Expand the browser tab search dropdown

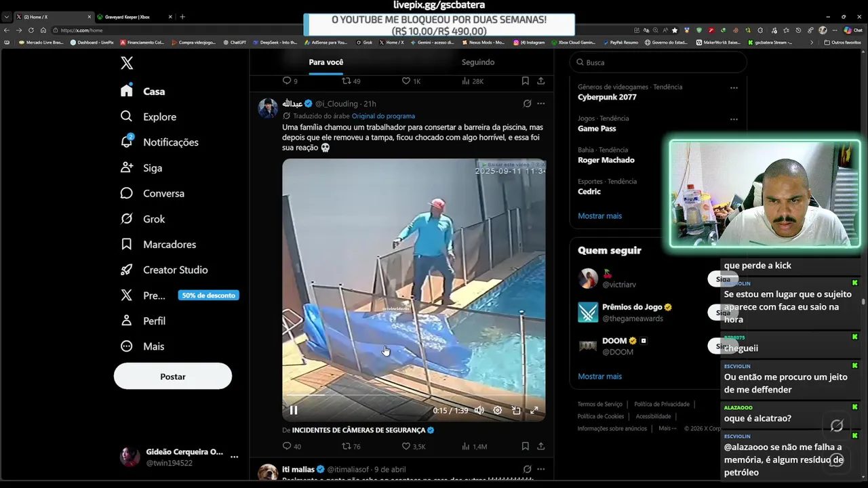6,16
